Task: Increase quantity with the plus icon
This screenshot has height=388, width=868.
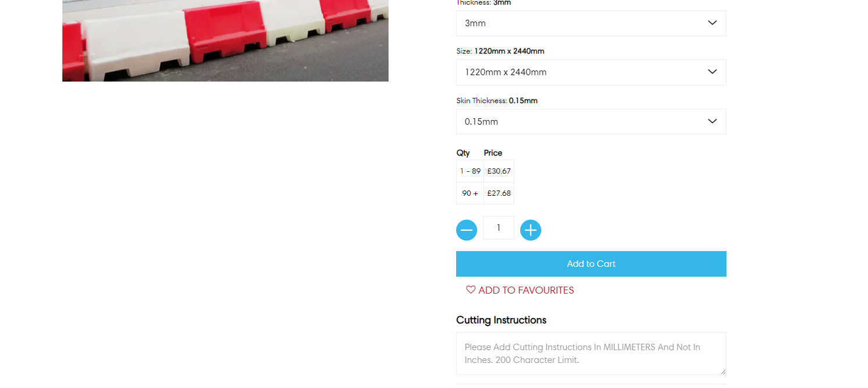Action: pyautogui.click(x=531, y=230)
